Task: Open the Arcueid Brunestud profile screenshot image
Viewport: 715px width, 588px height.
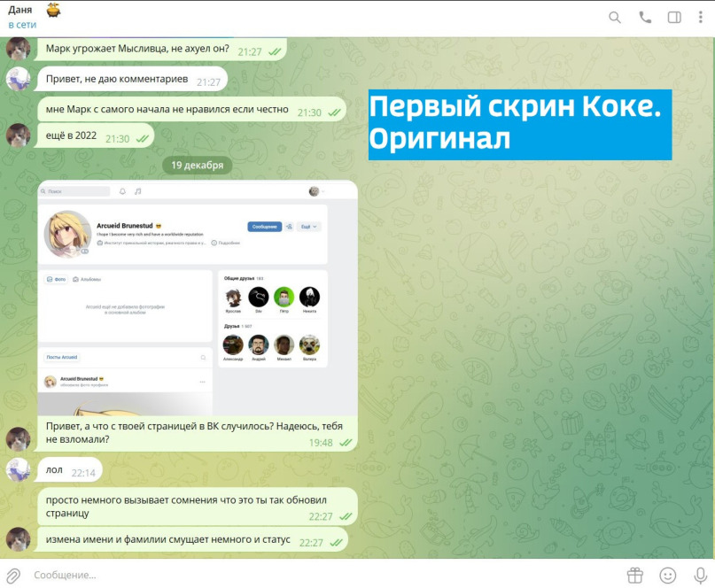Action: pos(197,297)
